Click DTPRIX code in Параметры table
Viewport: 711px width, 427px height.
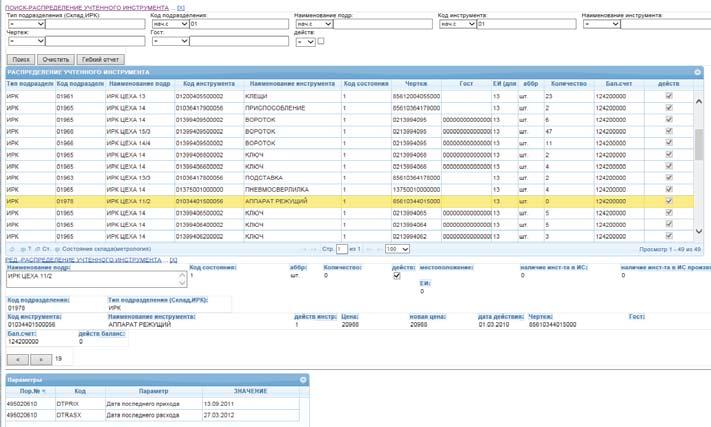click(80, 403)
